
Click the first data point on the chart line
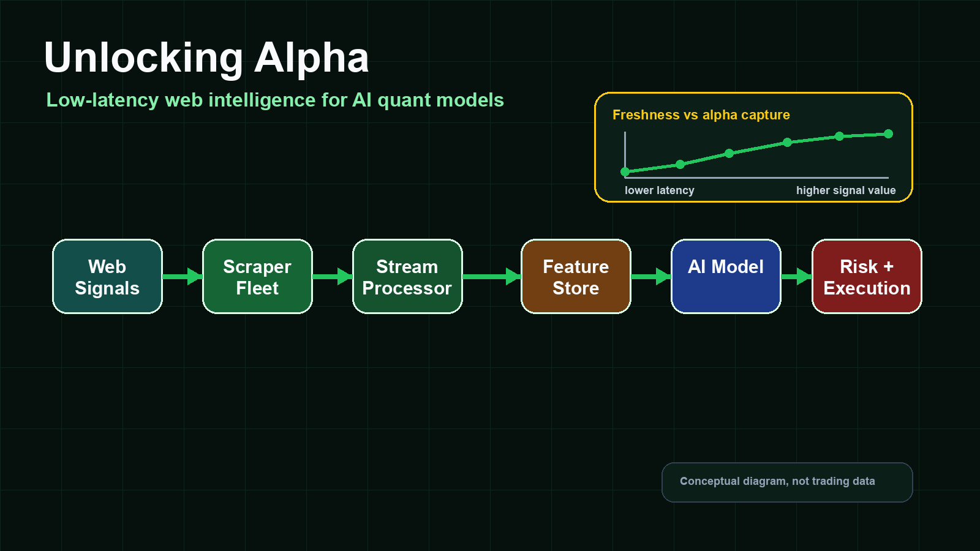(625, 172)
